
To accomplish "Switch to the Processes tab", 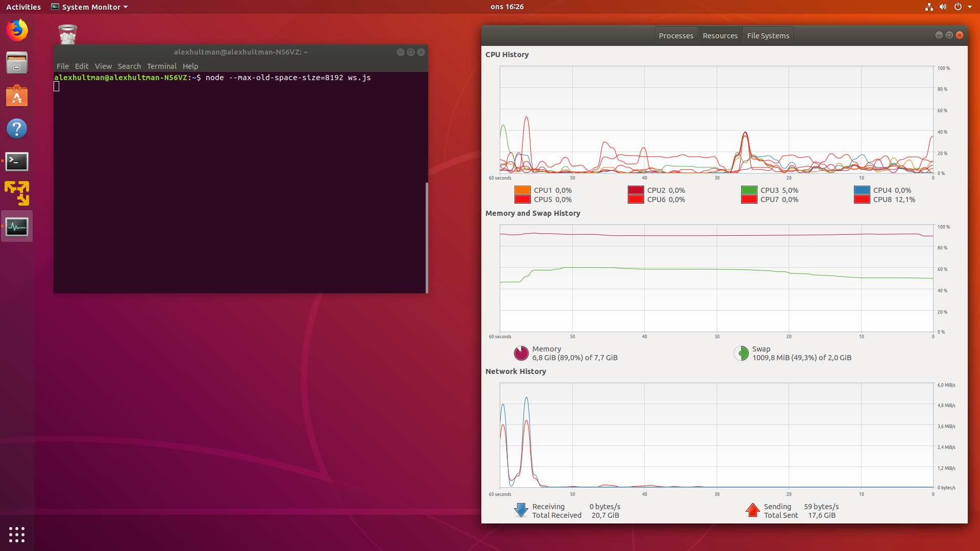I will click(676, 36).
